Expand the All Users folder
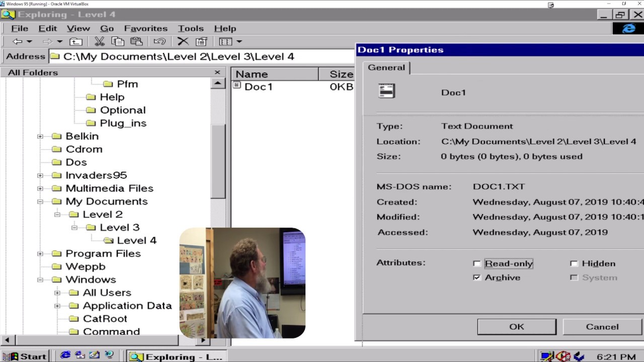This screenshot has width=644, height=362. tap(57, 293)
